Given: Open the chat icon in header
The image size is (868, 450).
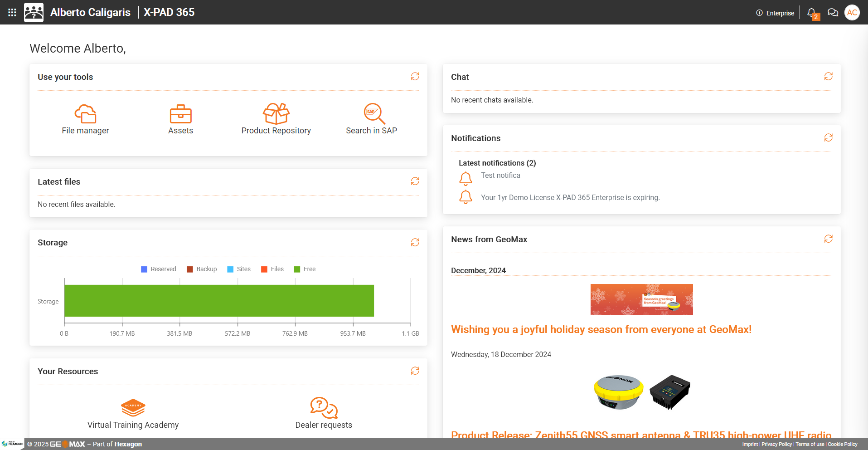Looking at the screenshot, I should 833,13.
